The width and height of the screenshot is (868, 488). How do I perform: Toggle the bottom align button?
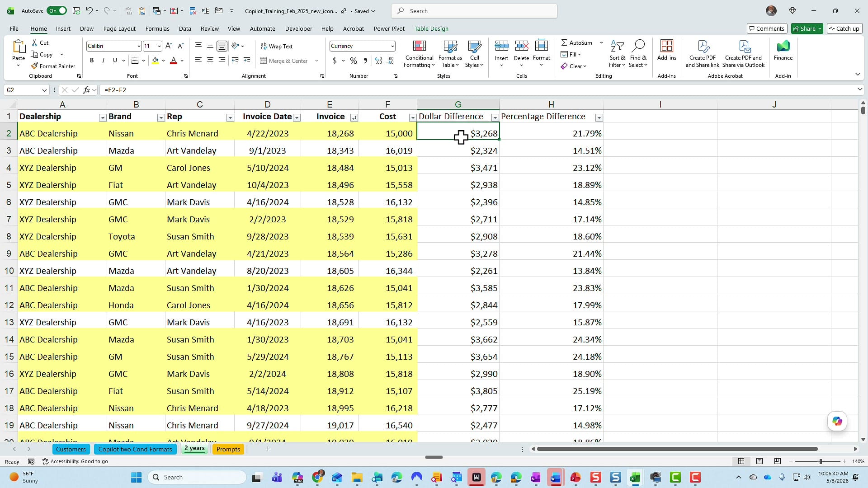[222, 46]
